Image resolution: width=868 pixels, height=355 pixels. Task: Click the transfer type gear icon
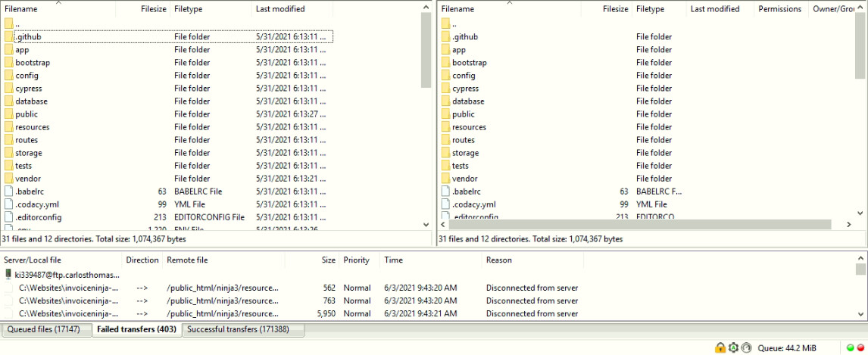733,347
